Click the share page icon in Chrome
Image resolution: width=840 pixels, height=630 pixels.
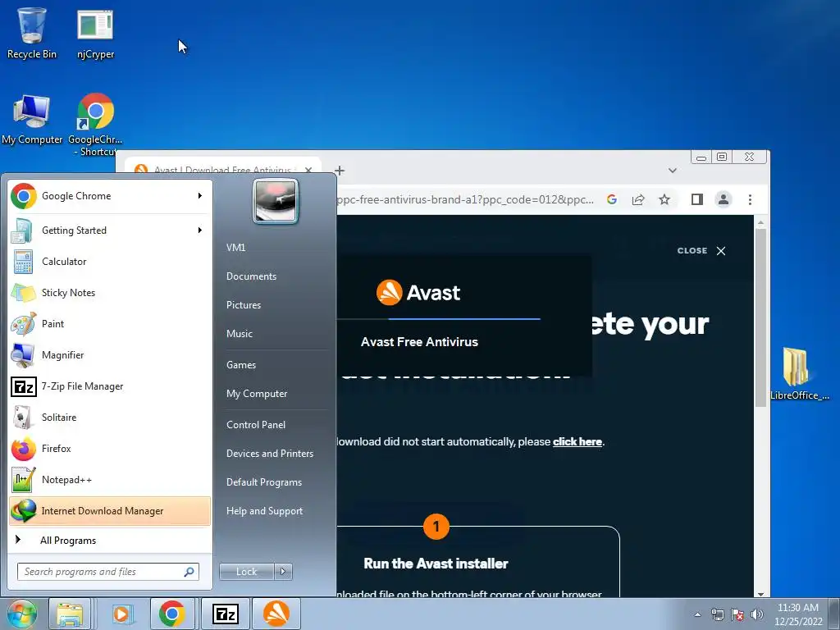(638, 200)
